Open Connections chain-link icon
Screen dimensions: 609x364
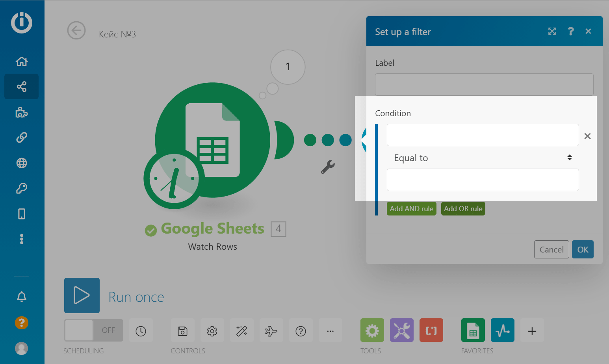pyautogui.click(x=22, y=137)
